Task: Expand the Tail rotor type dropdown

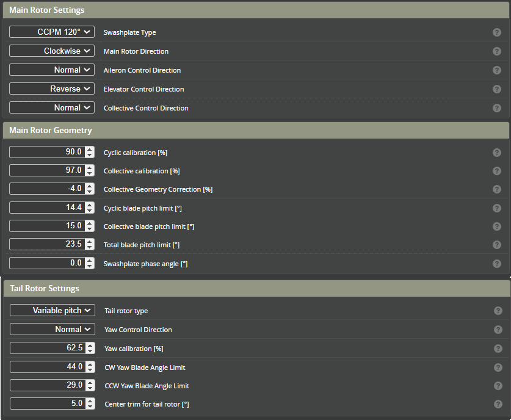Action: (x=53, y=310)
